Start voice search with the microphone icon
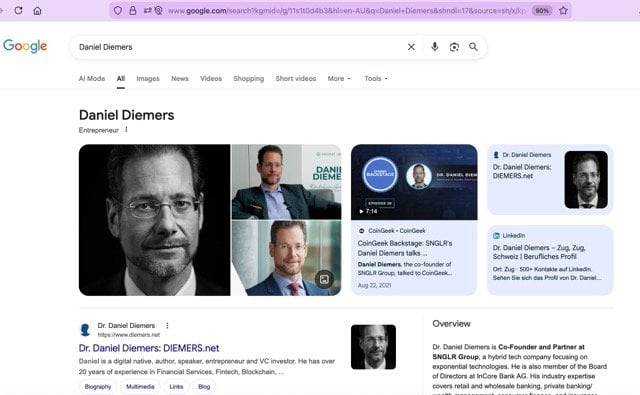Viewport: 640px width, 395px height. [435, 47]
